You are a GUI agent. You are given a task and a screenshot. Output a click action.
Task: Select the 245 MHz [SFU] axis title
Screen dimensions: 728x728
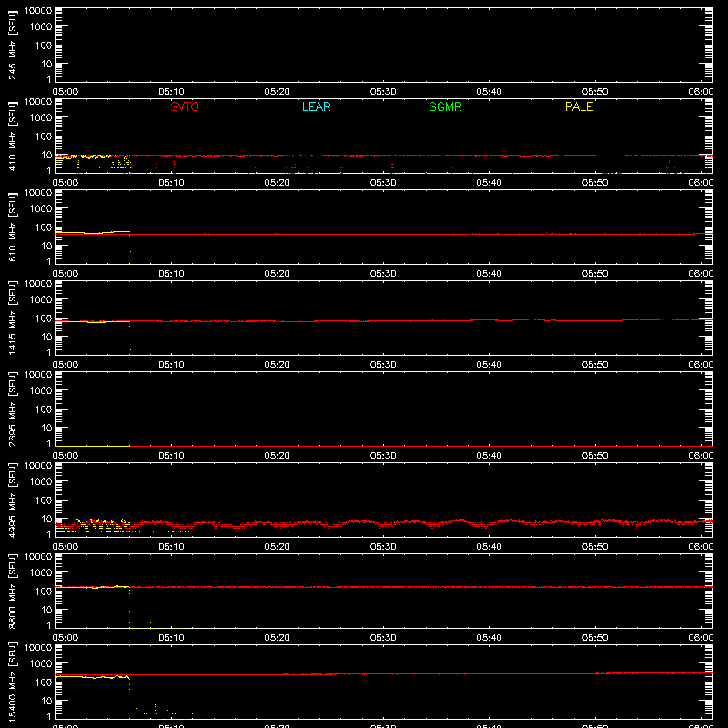click(13, 45)
